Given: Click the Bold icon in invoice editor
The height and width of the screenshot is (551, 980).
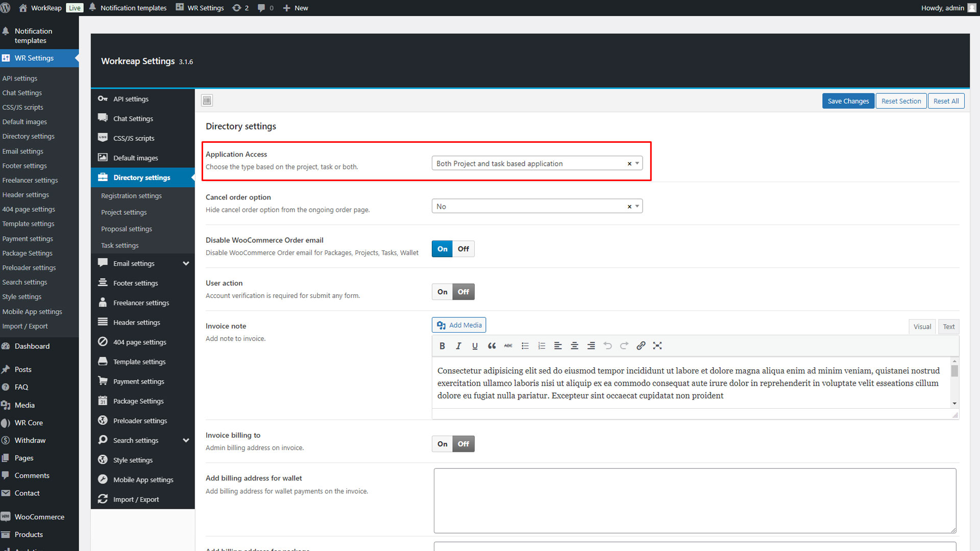Looking at the screenshot, I should coord(442,346).
